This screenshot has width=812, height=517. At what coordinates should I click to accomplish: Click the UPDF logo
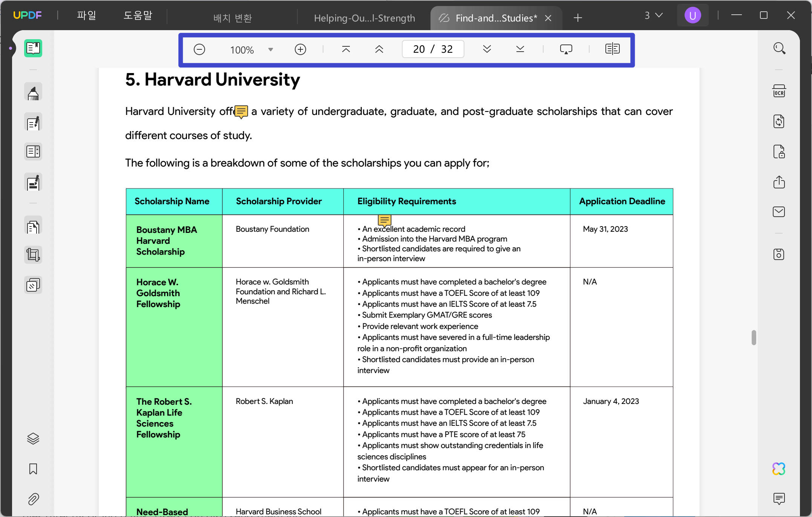[28, 15]
